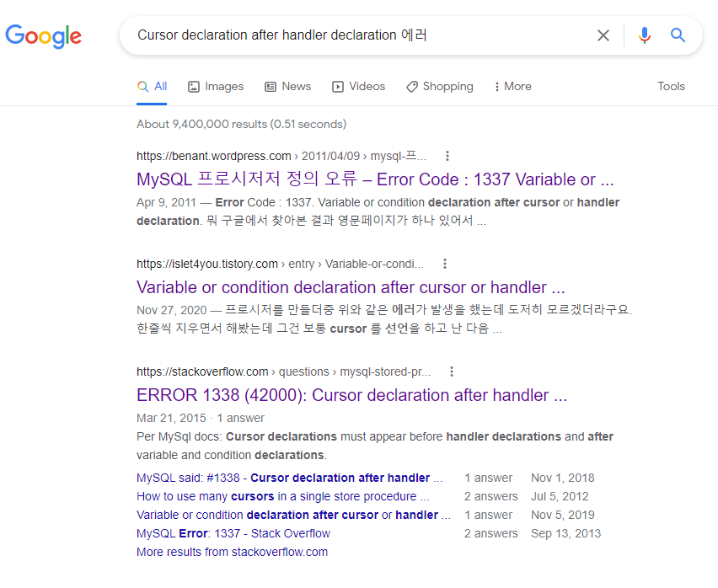
Task: Submit search with magnifier icon
Action: pos(678,35)
